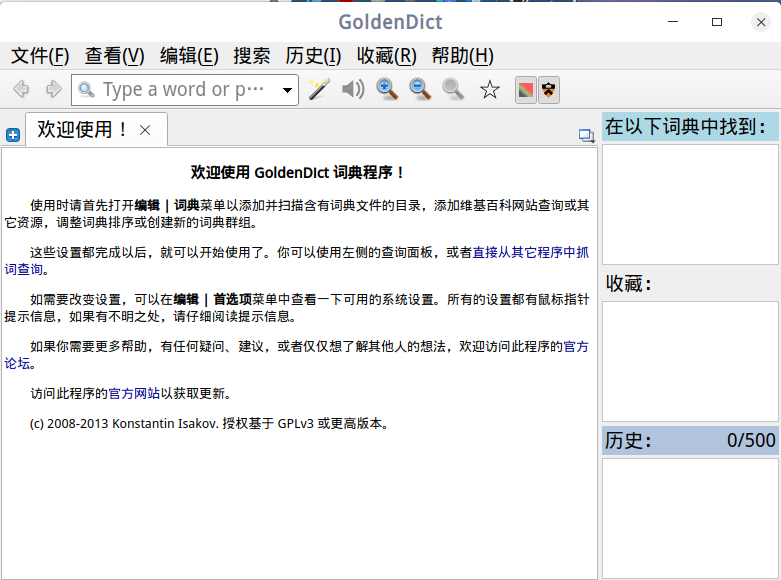Click the magic wand scan popup icon

tap(319, 90)
